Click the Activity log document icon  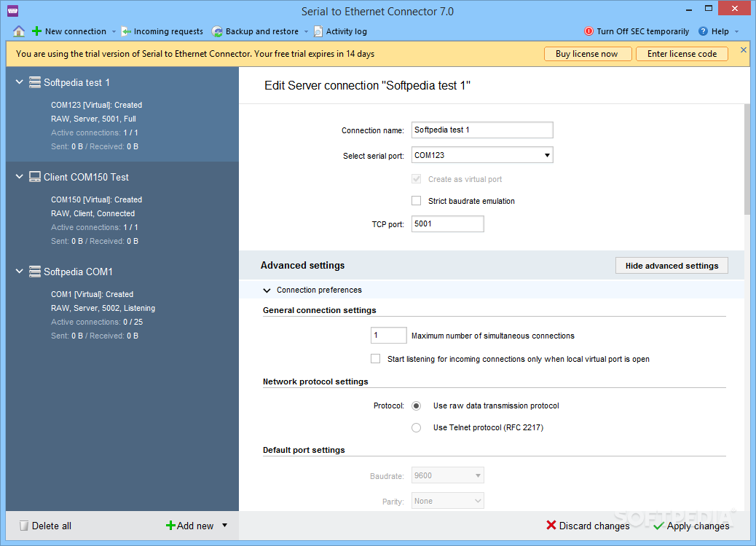pyautogui.click(x=318, y=32)
